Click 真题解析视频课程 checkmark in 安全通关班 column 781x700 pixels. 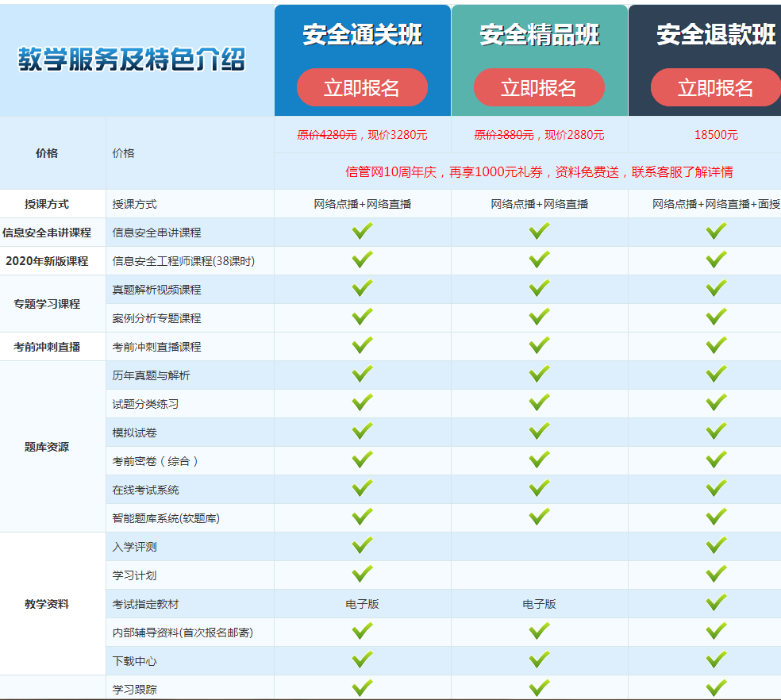pyautogui.click(x=362, y=289)
